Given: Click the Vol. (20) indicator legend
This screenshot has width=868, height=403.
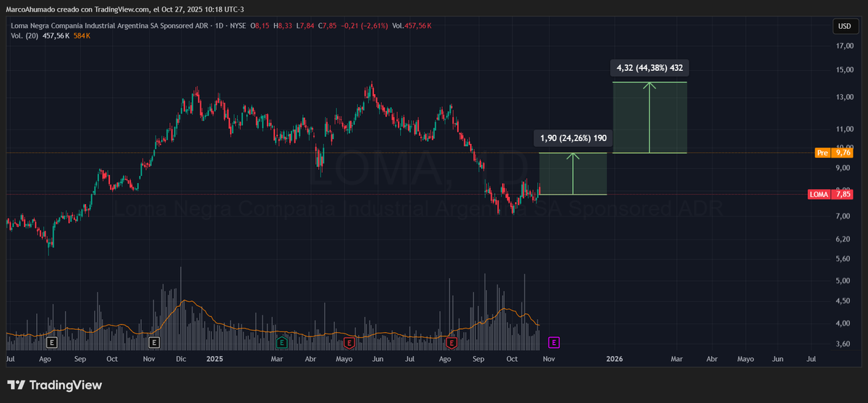Looking at the screenshot, I should [x=25, y=35].
